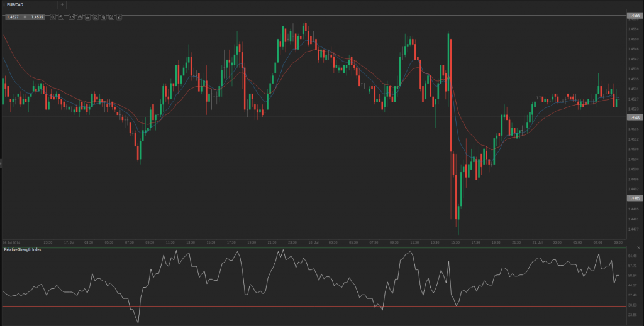Click the sixth toolbar chart settings icon
The height and width of the screenshot is (326, 644).
pos(95,17)
